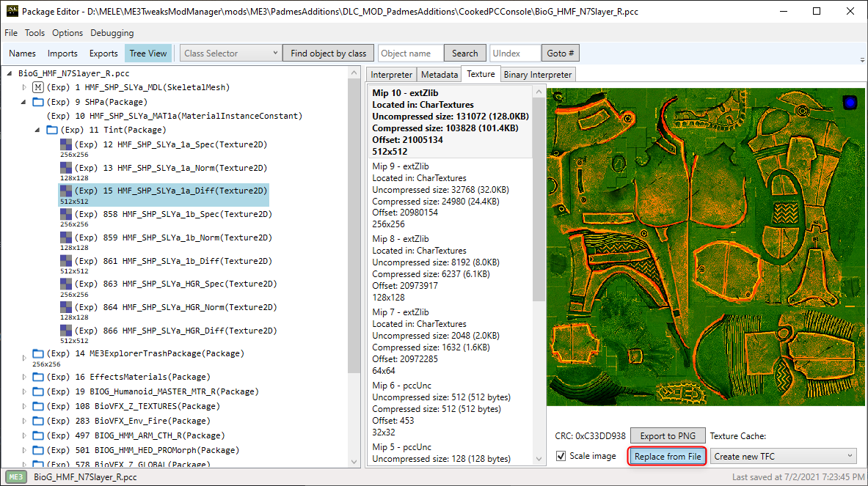Click the ME3 game badge in status bar

click(x=16, y=477)
